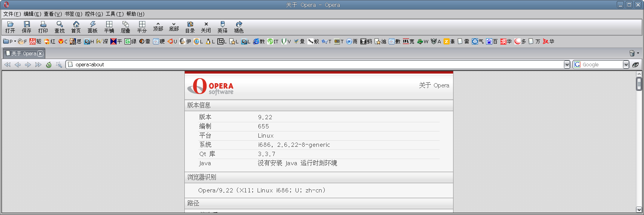
Task: Open the closed tabs trash can
Action: pyautogui.click(x=632, y=53)
